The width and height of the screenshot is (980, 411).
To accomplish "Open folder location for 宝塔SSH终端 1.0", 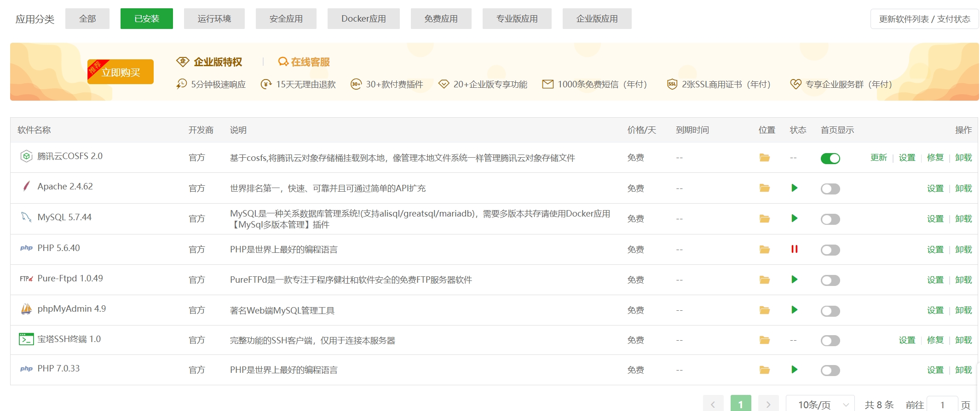I will [764, 340].
